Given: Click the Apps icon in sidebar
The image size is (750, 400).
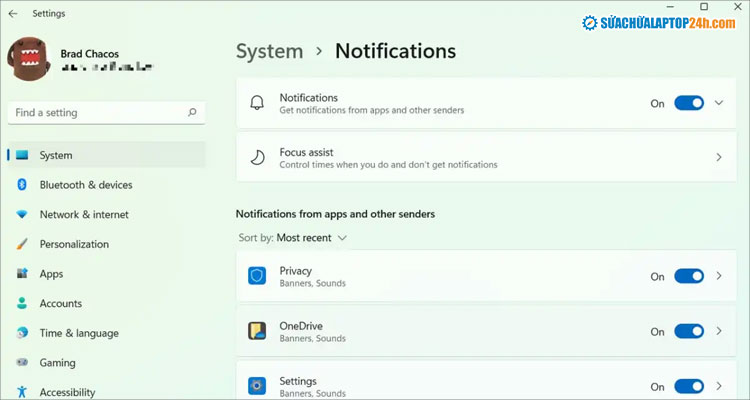Looking at the screenshot, I should point(21,274).
